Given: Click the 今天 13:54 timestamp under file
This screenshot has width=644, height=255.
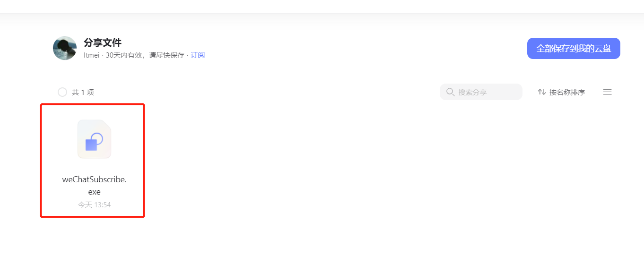Looking at the screenshot, I should click(95, 205).
